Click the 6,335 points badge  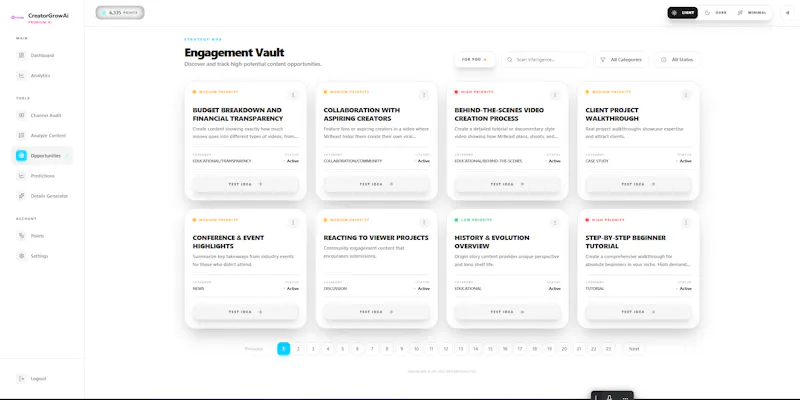pyautogui.click(x=120, y=13)
